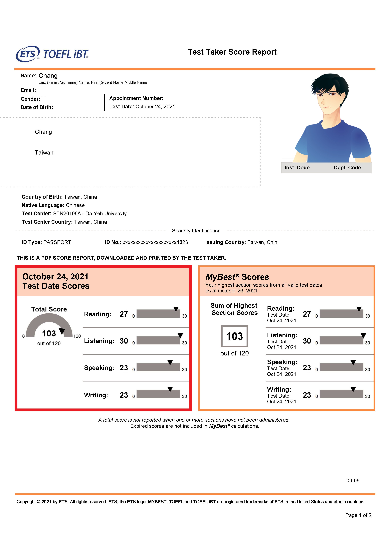Click the ETS TOEFL iBT logo
Image resolution: width=392 pixels, height=555 pixels.
(52, 54)
